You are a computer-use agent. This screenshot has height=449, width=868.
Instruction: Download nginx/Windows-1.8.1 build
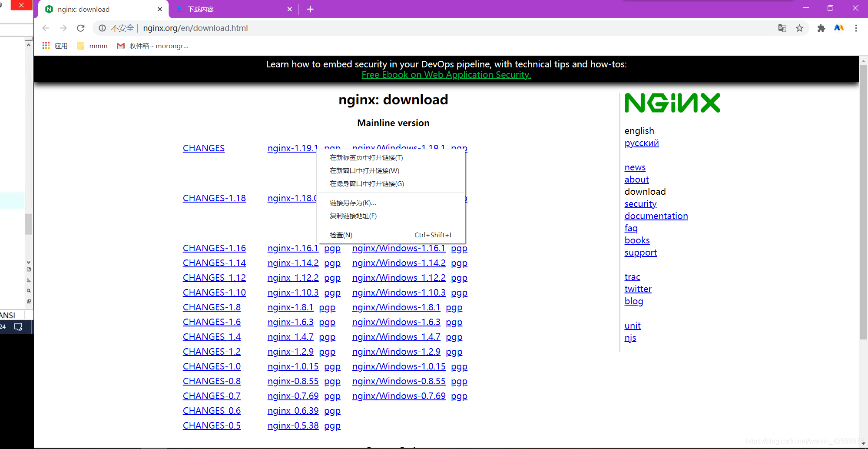[396, 307]
